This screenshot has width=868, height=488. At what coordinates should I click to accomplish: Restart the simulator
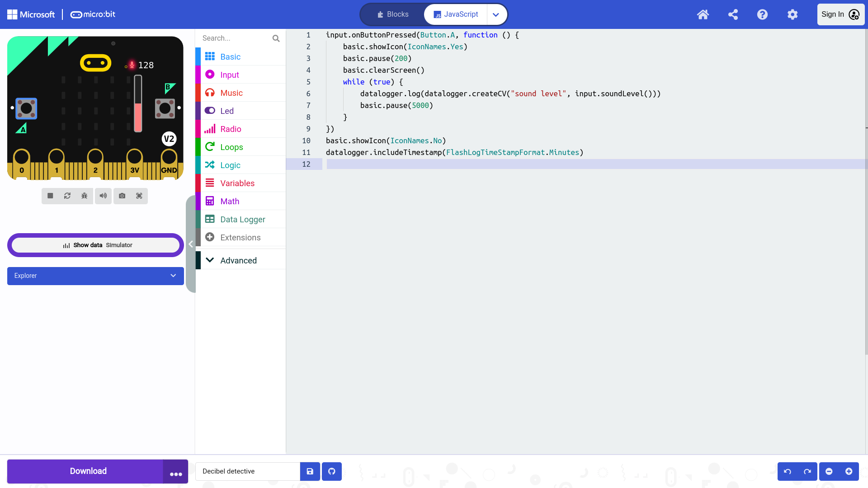tap(67, 196)
